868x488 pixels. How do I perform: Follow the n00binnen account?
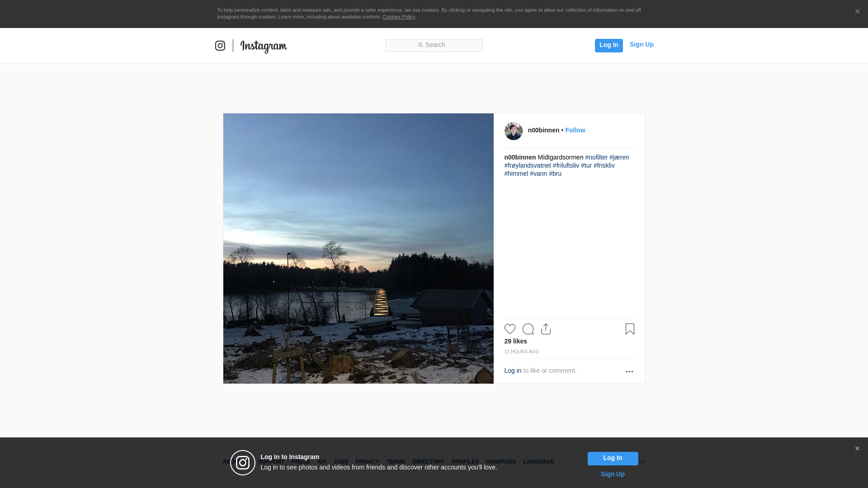pos(575,130)
